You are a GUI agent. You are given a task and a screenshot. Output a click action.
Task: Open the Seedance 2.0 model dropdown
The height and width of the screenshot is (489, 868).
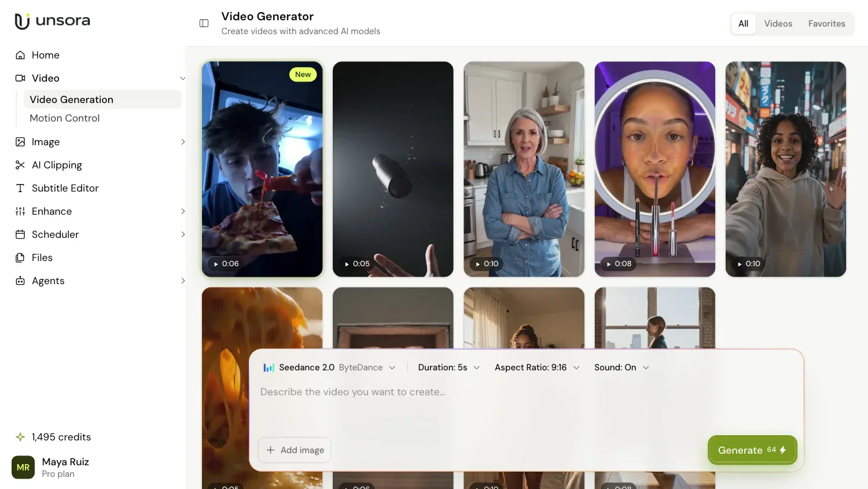tap(329, 367)
